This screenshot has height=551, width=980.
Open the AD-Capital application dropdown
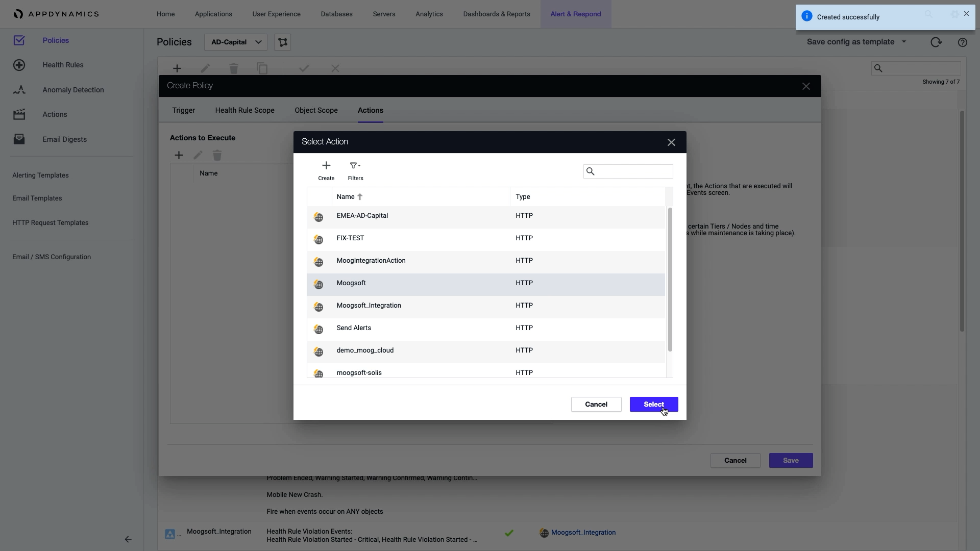(x=235, y=42)
